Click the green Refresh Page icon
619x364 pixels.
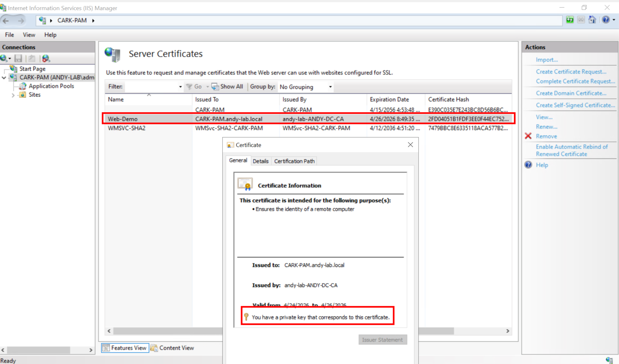click(570, 20)
